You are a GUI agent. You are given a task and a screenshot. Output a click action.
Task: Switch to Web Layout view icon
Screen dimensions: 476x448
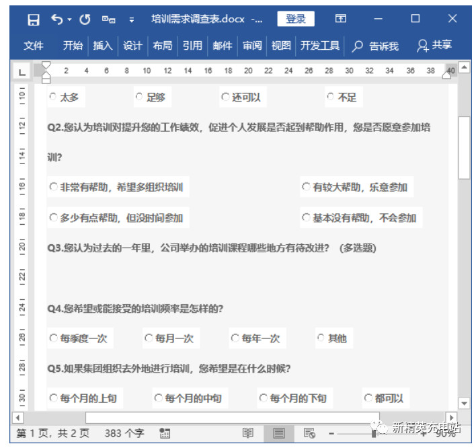point(309,433)
